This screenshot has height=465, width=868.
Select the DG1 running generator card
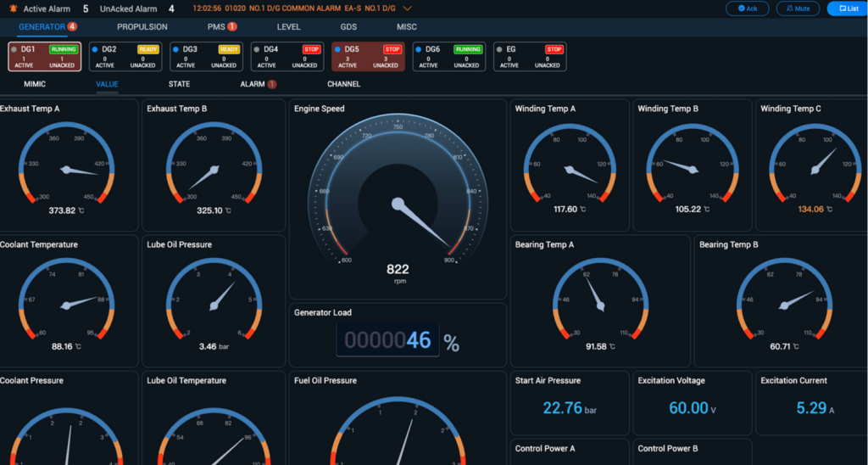pos(44,57)
